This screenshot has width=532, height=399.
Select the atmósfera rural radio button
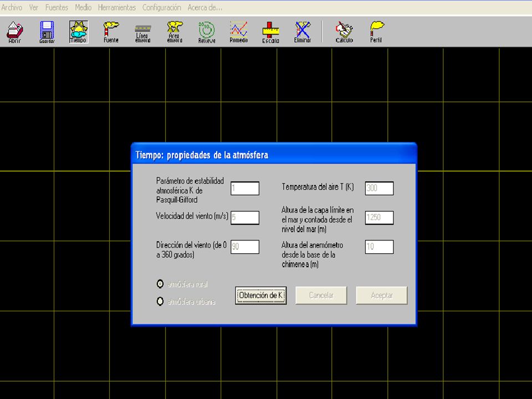[160, 284]
